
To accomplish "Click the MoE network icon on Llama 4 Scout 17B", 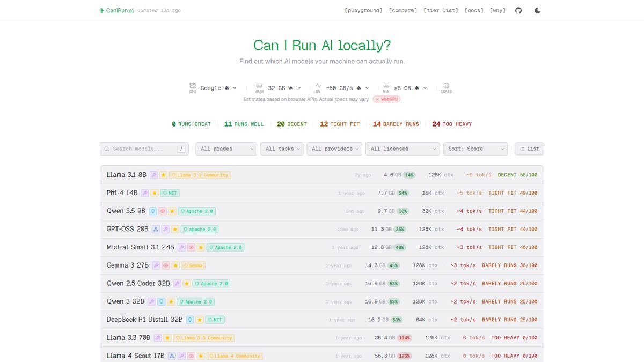I will [x=172, y=356].
